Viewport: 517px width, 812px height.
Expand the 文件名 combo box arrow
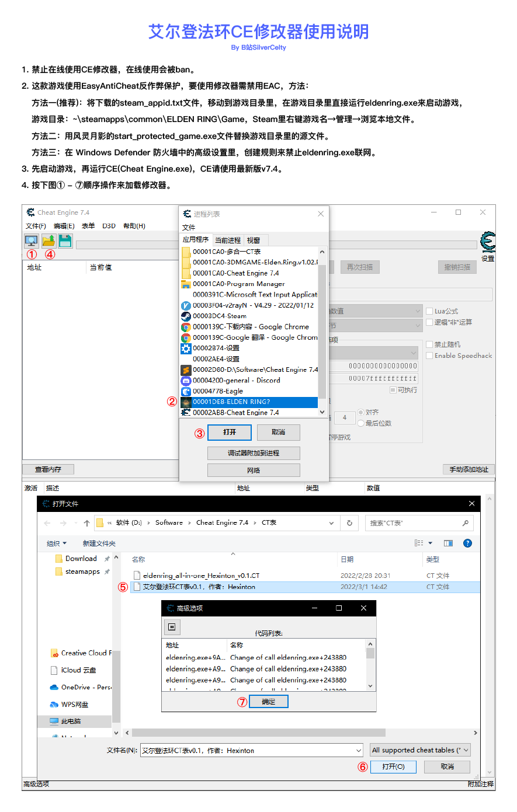(359, 751)
